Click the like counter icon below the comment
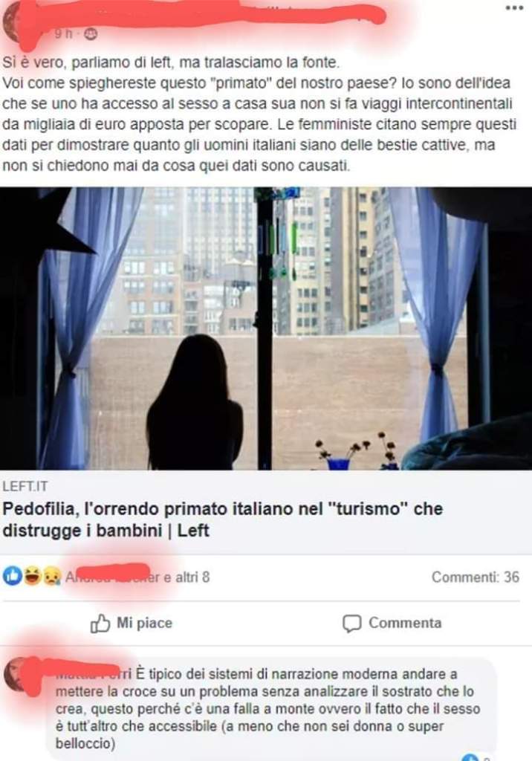 click(470, 757)
